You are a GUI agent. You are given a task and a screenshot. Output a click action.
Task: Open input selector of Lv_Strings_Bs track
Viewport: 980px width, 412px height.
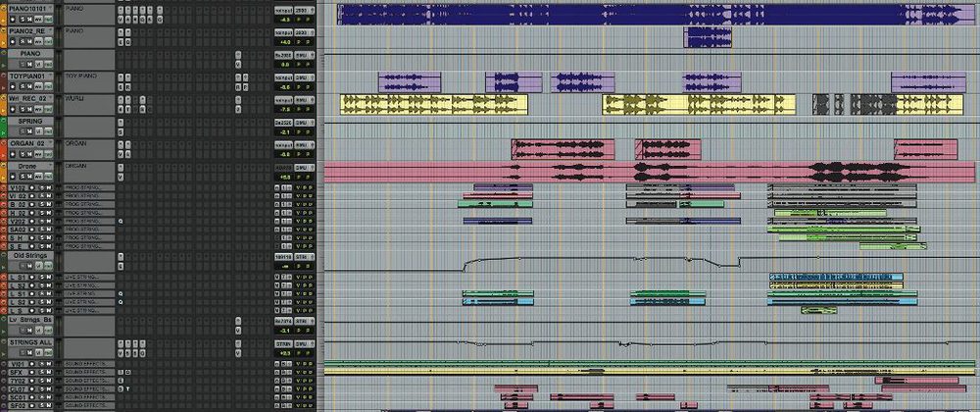click(x=283, y=321)
